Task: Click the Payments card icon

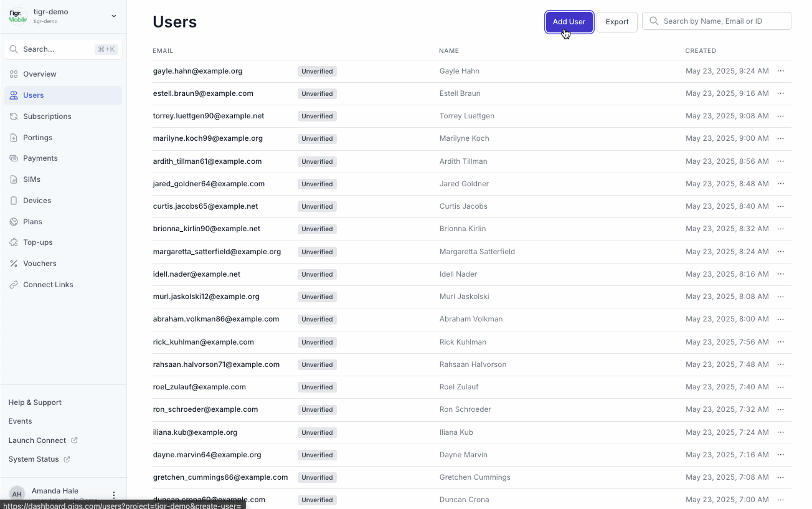Action: coord(14,158)
